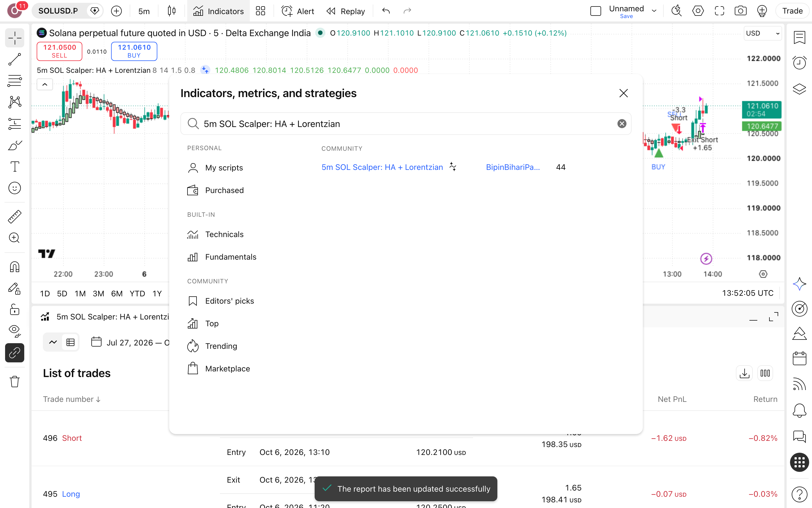Select the text annotation tool
The width and height of the screenshot is (812, 508).
coord(14,167)
